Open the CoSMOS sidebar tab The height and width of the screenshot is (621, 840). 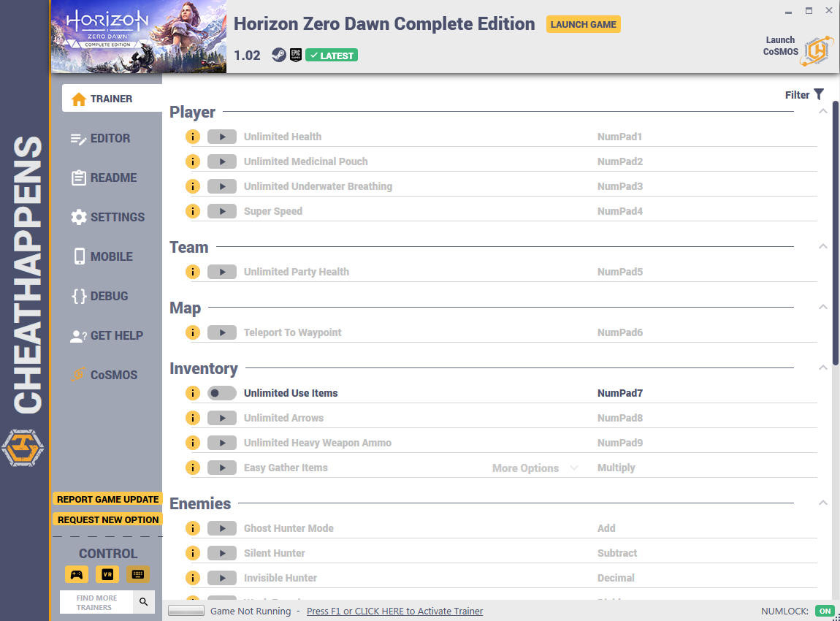[x=104, y=375]
